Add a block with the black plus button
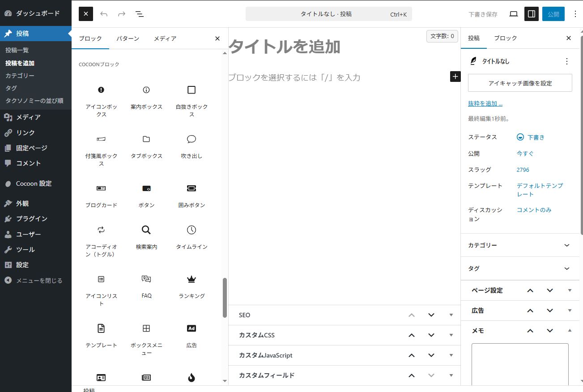This screenshot has width=583, height=392. [x=455, y=77]
